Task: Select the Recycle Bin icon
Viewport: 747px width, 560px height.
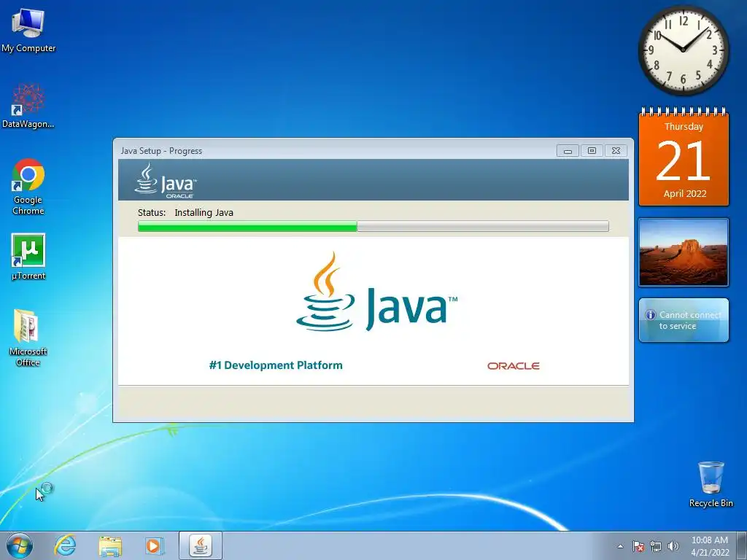Action: point(711,484)
